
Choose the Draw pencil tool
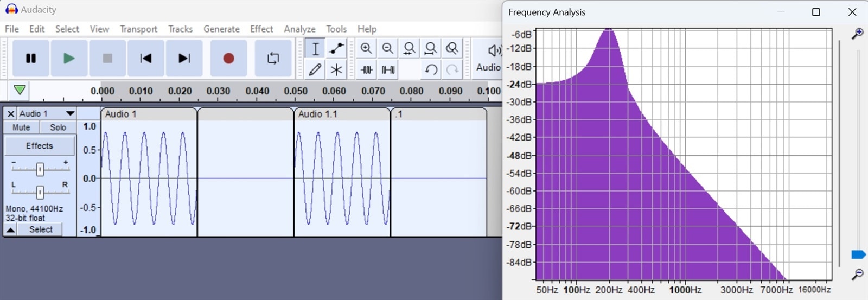point(315,69)
